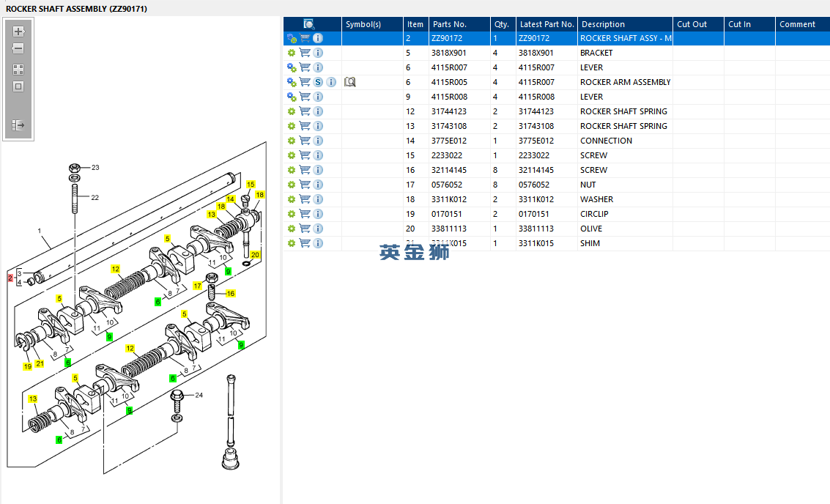The width and height of the screenshot is (830, 504).
Task: Click green gear icon on WASHER 3311K012 row
Action: click(x=291, y=199)
